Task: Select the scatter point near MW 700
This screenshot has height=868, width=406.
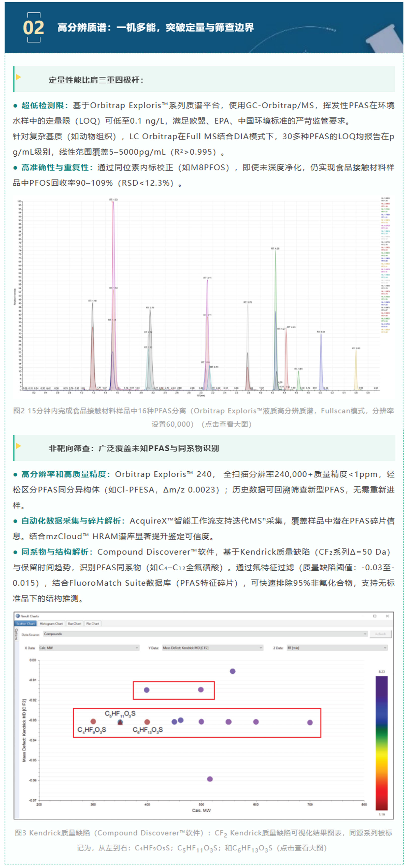Action: [310, 722]
